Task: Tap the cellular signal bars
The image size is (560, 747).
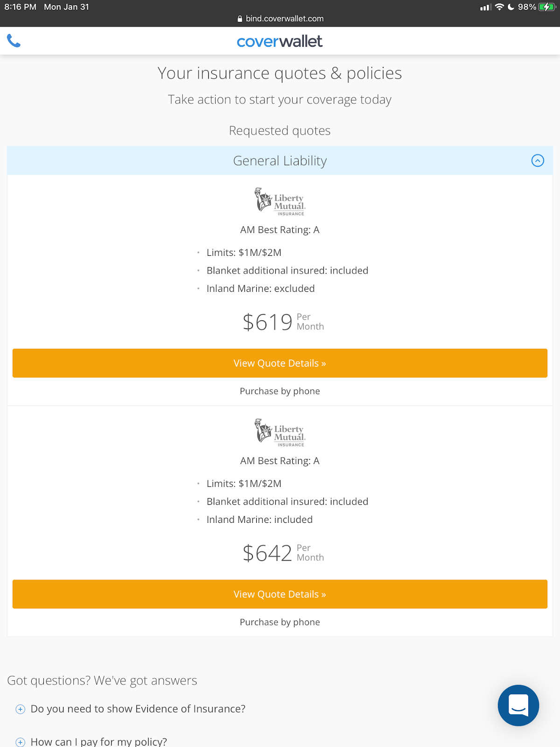Action: click(485, 7)
